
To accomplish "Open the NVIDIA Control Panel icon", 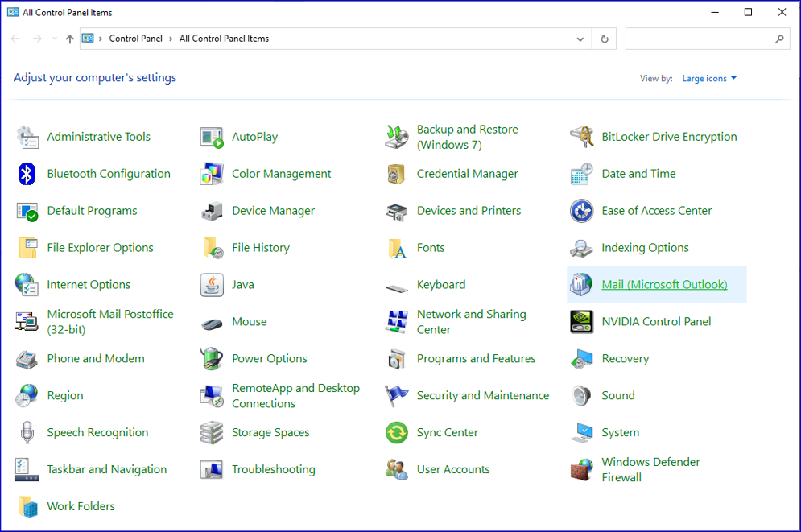I will [580, 321].
